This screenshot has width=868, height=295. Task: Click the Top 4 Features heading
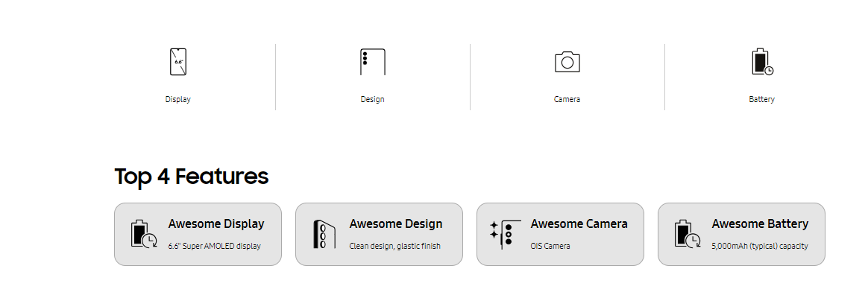click(x=192, y=177)
